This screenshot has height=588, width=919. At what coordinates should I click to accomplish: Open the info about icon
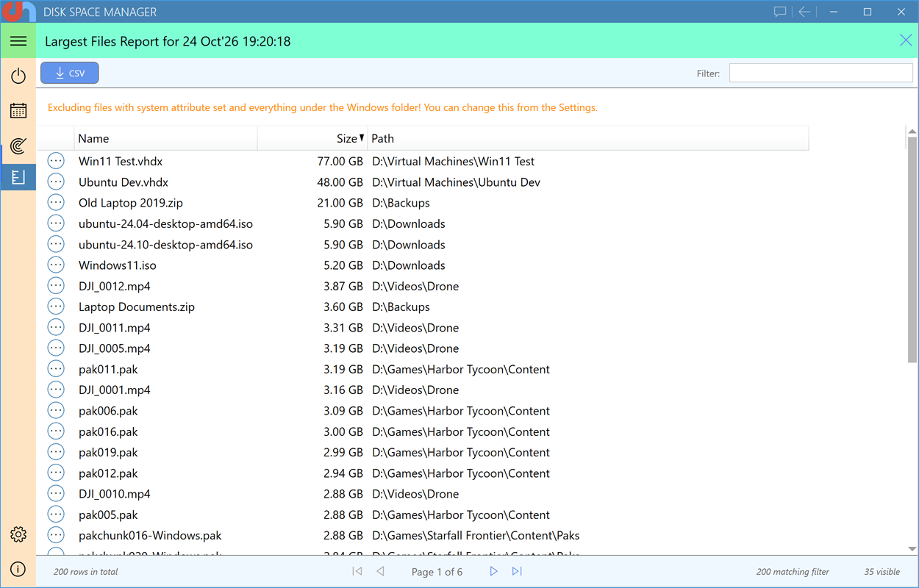[x=18, y=569]
